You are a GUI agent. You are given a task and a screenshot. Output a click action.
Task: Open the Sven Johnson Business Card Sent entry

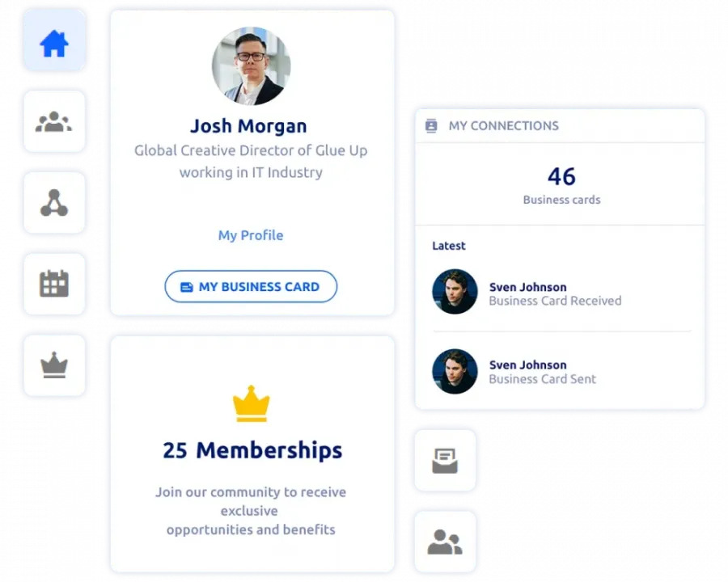542,372
